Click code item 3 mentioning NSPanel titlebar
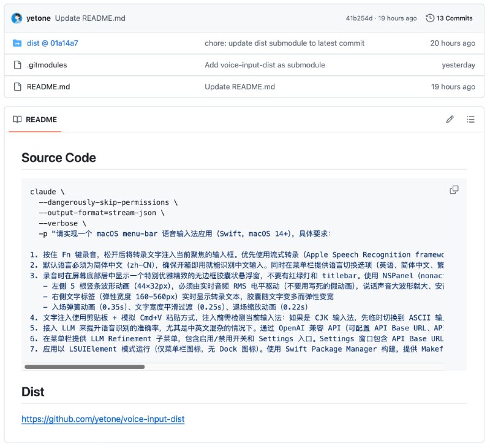Image resolution: width=490 pixels, height=448 pixels. click(x=237, y=276)
